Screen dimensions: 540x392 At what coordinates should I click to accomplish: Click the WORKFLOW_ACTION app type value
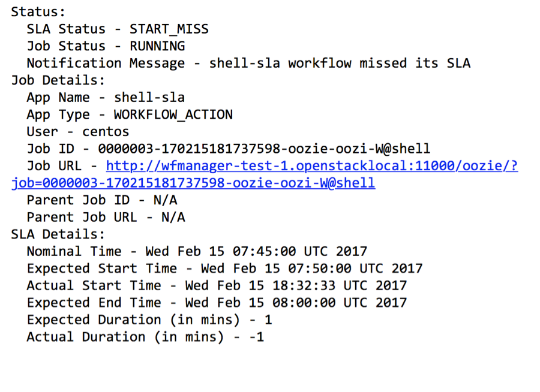pyautogui.click(x=173, y=114)
